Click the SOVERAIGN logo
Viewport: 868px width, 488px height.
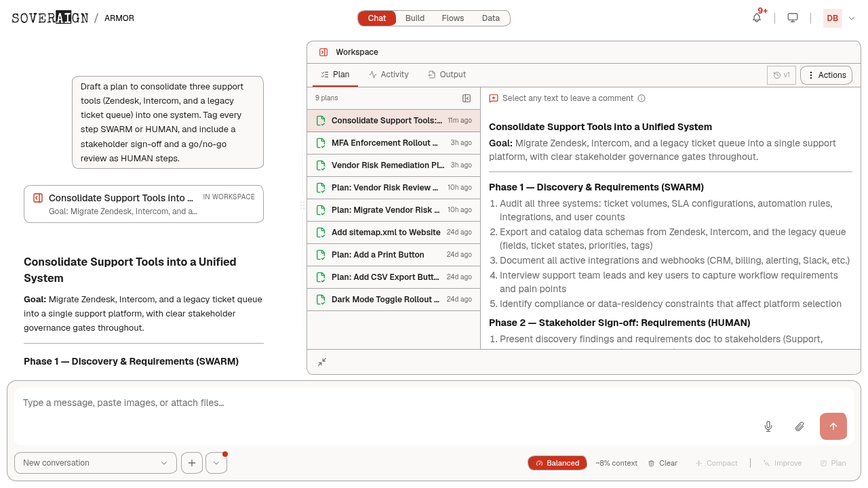tap(50, 18)
